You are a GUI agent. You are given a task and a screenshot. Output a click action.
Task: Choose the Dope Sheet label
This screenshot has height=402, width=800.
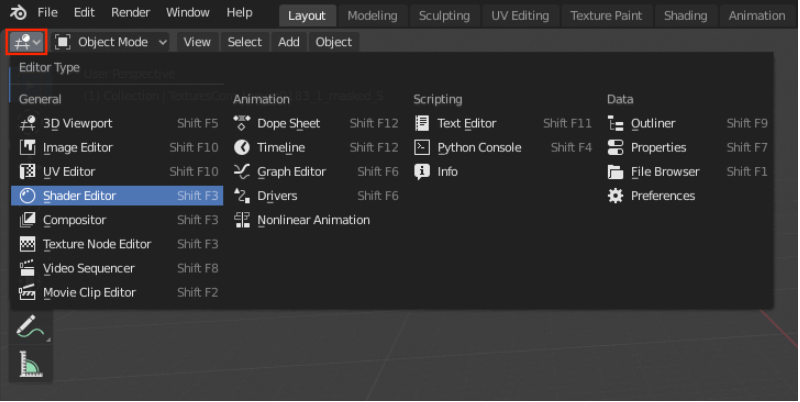pyautogui.click(x=289, y=123)
